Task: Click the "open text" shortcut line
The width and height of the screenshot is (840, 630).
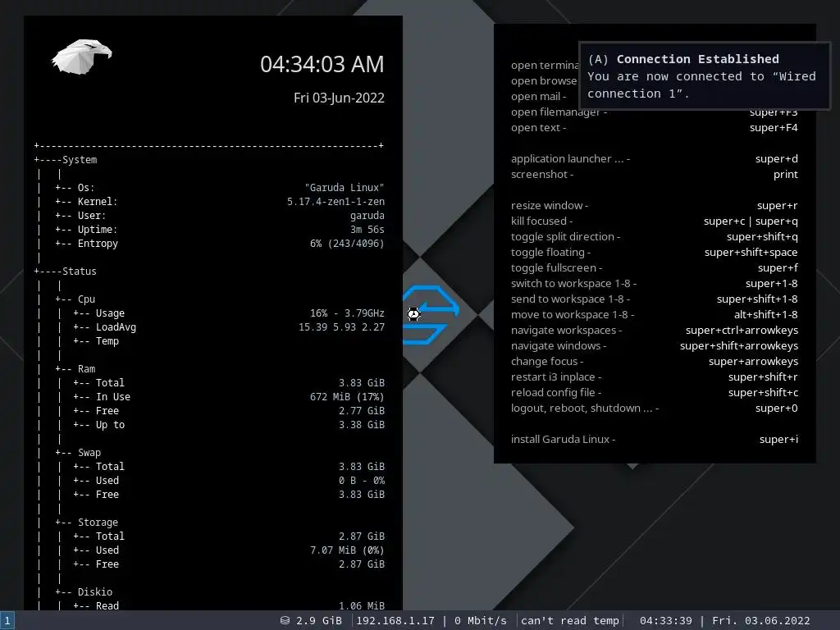Action: click(x=538, y=127)
